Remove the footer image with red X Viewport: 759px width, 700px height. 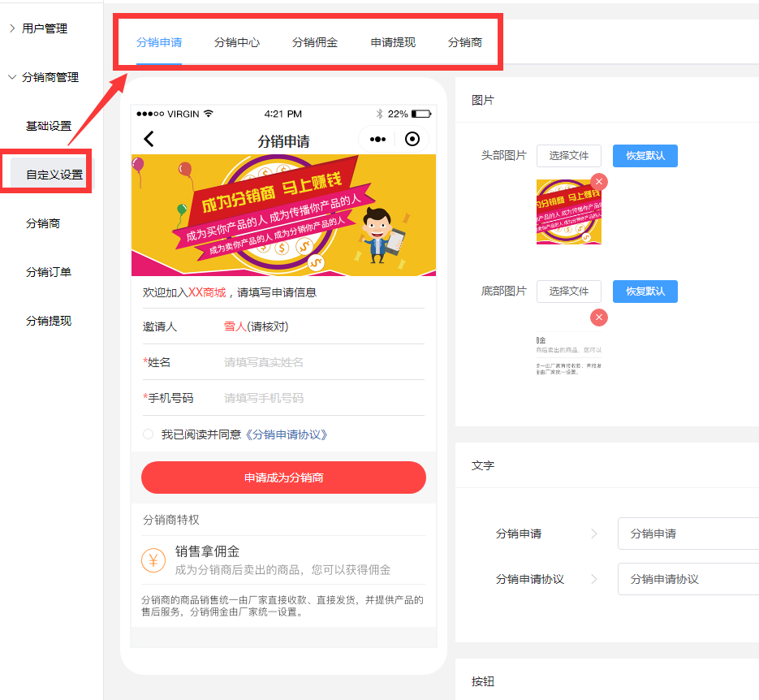coord(599,318)
